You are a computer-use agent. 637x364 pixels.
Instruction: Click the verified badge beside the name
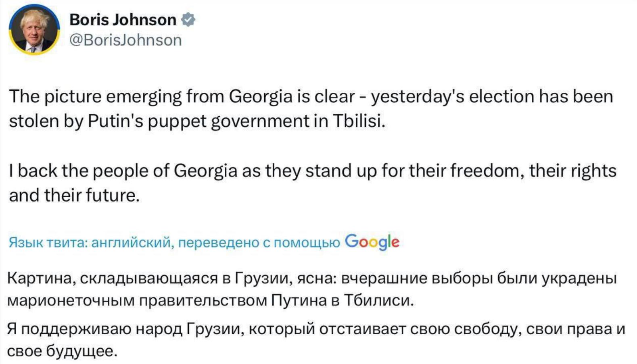coord(188,19)
